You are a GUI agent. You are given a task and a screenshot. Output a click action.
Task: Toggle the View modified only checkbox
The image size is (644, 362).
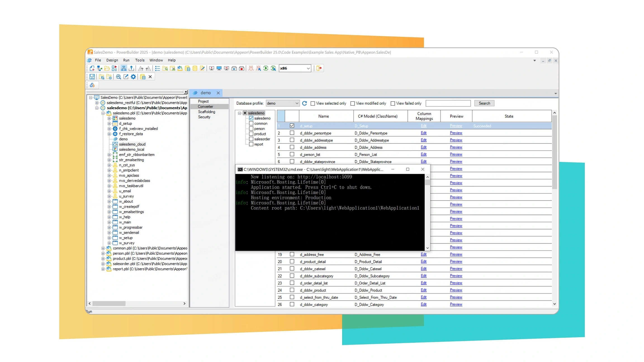353,103
